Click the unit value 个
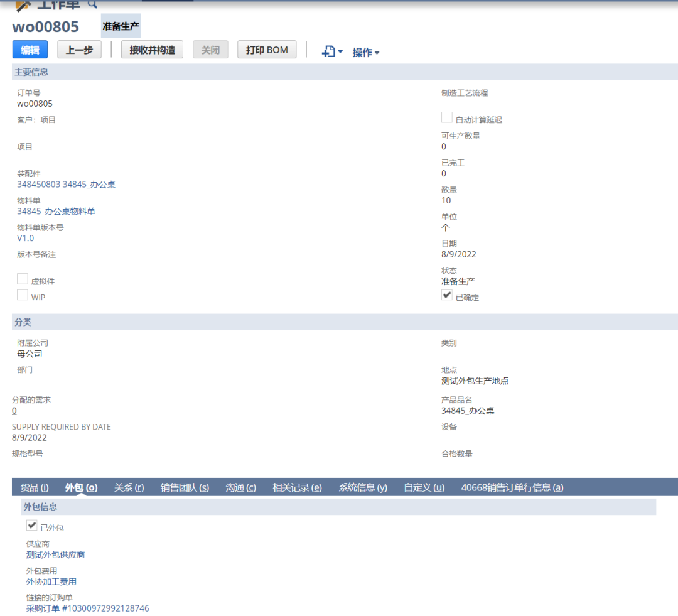 [x=445, y=227]
